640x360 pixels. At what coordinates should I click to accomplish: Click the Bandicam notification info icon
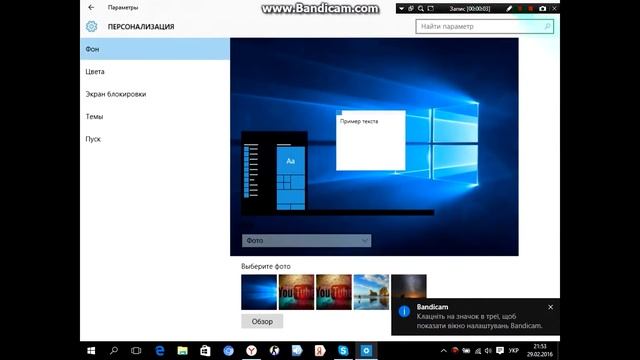tap(404, 311)
